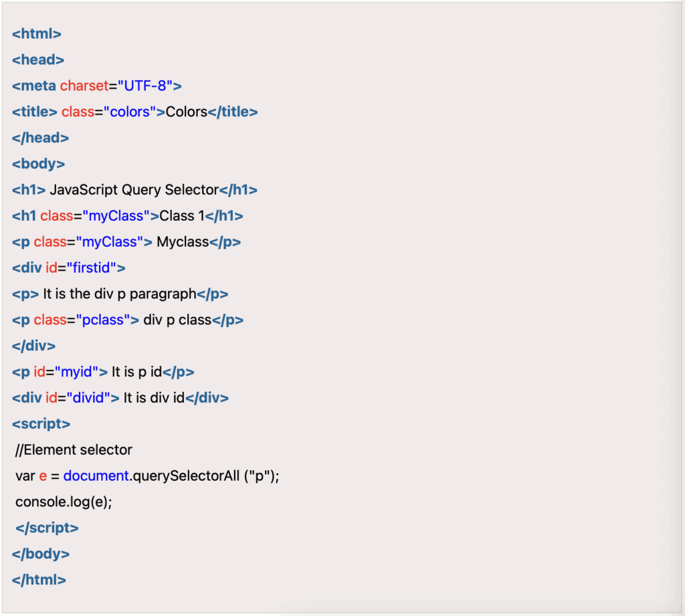The image size is (685, 616).
Task: Click the closing </html> tag
Action: [39, 581]
